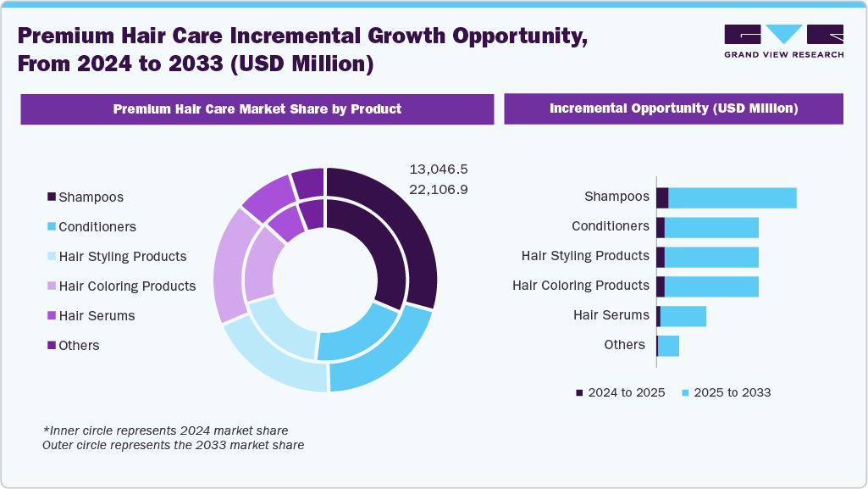Click the inner circle footnote text

pyautogui.click(x=173, y=438)
